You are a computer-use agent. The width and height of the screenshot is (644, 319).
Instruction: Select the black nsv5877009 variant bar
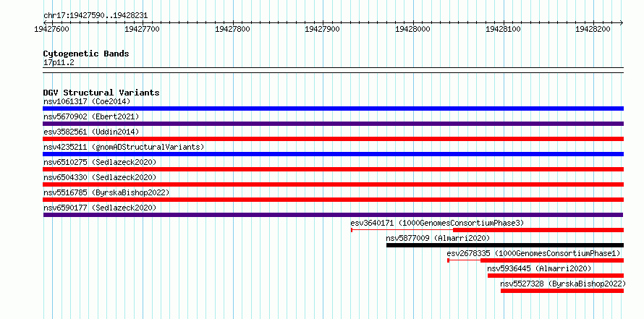(x=505, y=245)
